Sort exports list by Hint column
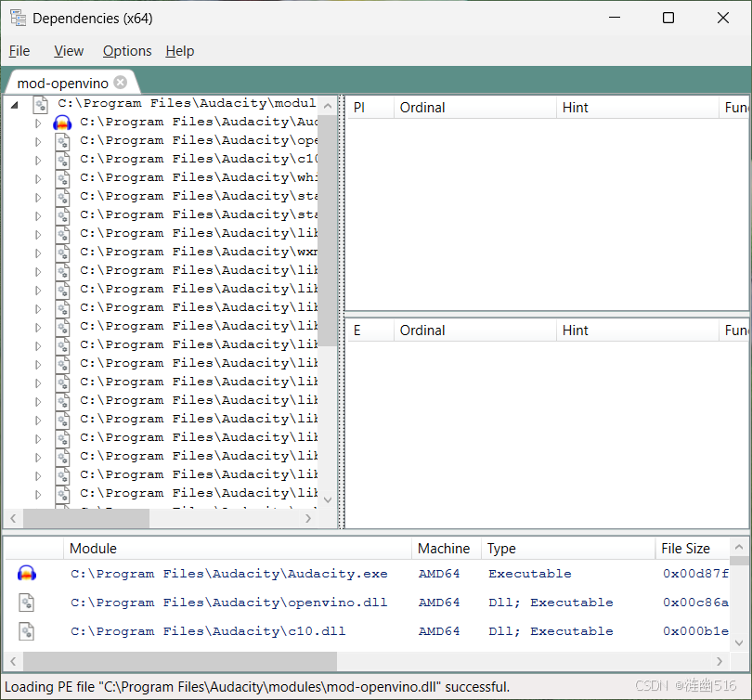Image resolution: width=752 pixels, height=700 pixels. click(638, 331)
